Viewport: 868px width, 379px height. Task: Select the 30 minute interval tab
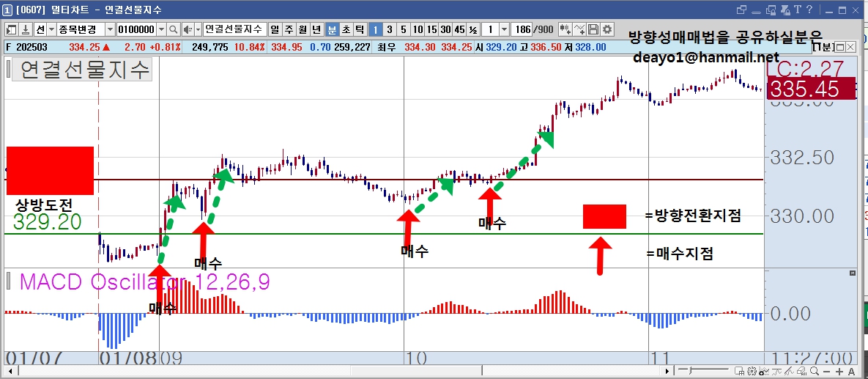tap(445, 29)
